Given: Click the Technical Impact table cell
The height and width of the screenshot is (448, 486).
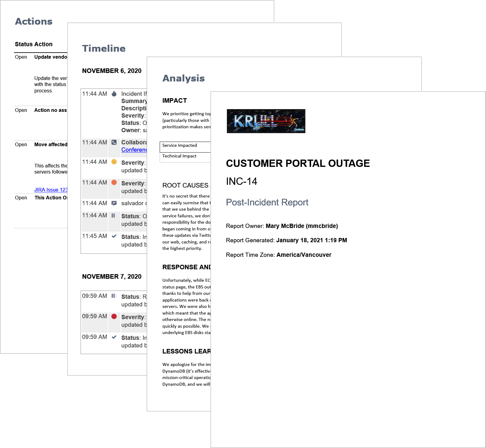Looking at the screenshot, I should (185, 157).
